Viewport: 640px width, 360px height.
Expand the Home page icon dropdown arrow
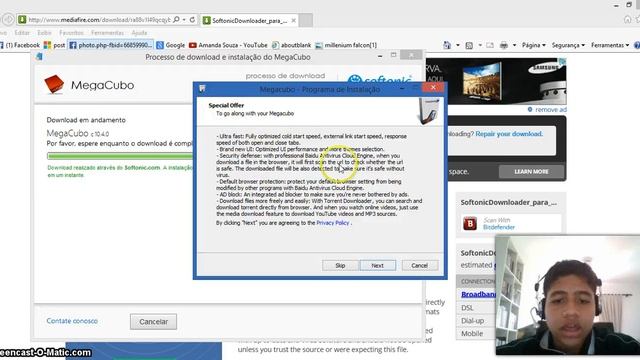coord(458,45)
